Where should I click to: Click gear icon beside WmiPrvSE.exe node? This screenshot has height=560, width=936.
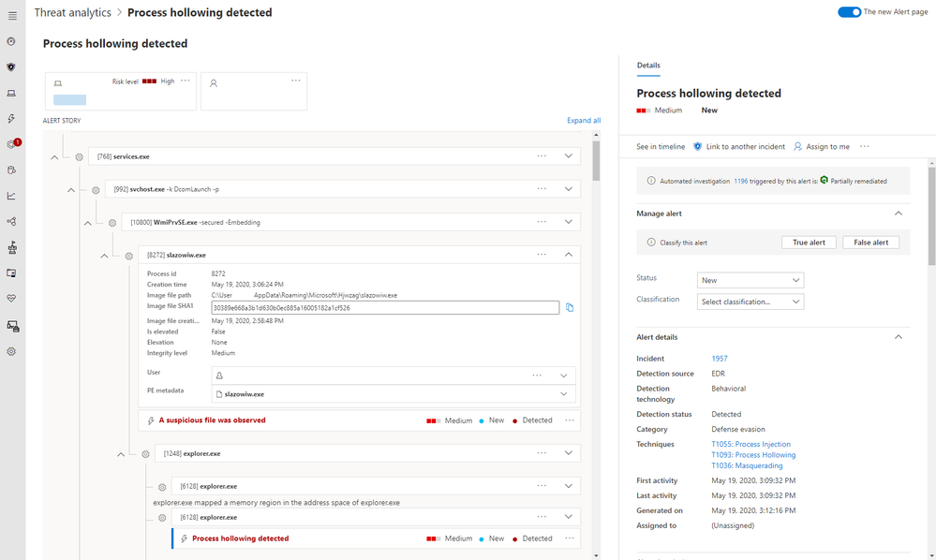(x=112, y=223)
